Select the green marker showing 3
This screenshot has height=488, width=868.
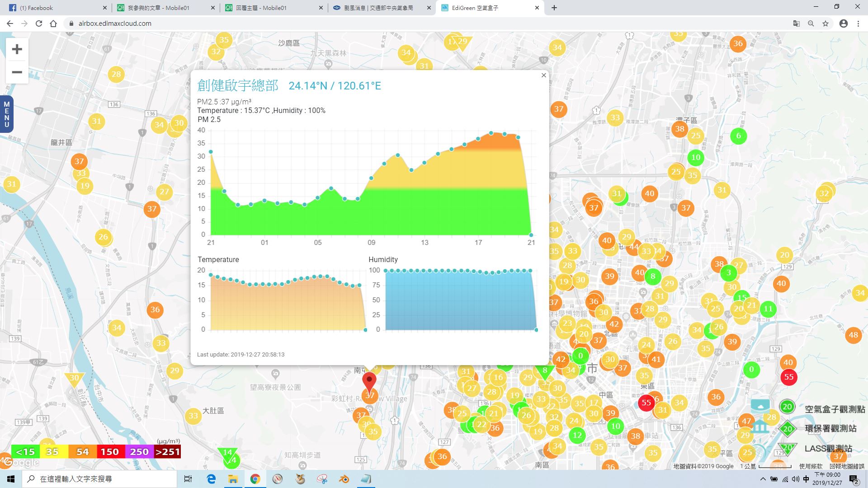[728, 272]
